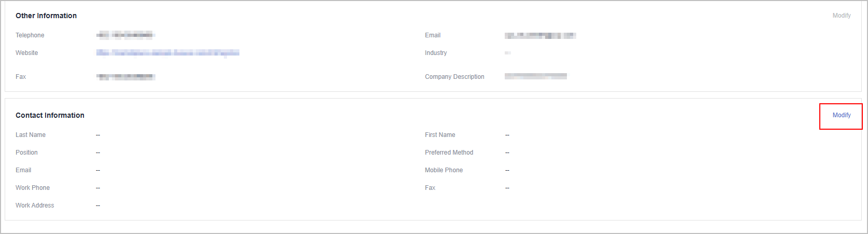868x234 pixels.
Task: Click the Position field value
Action: tap(98, 153)
